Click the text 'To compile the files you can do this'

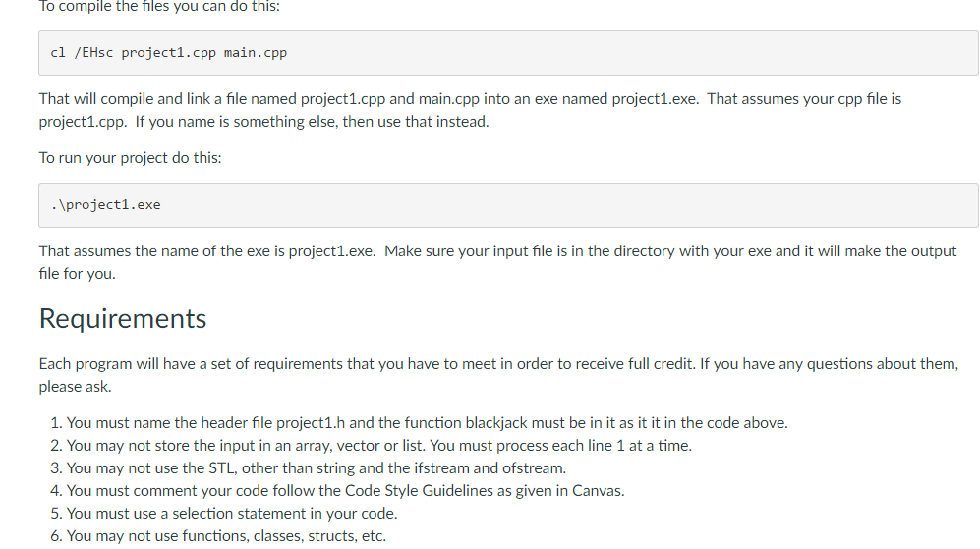[x=159, y=6]
